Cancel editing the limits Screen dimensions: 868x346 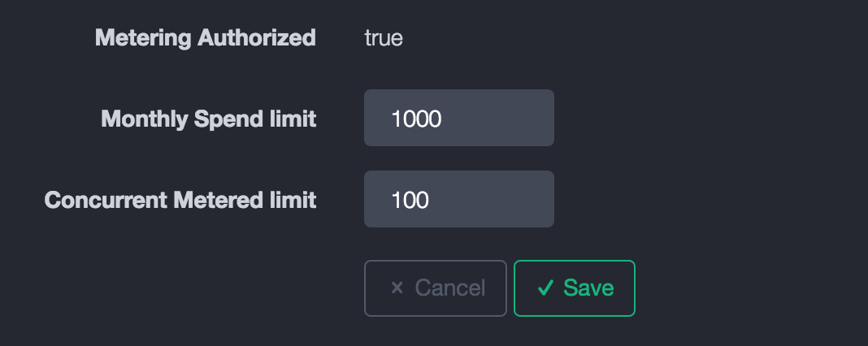436,288
